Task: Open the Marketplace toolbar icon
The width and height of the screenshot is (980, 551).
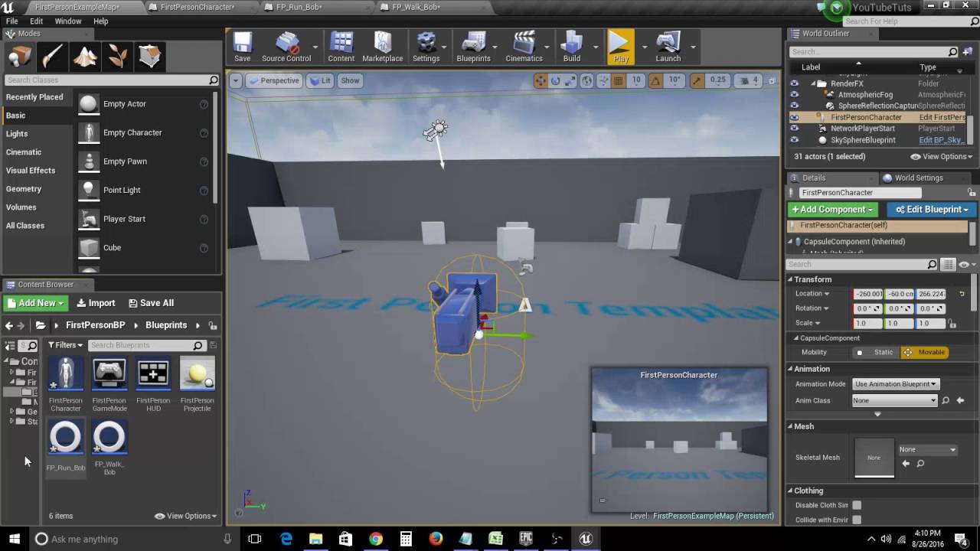Action: [382, 47]
